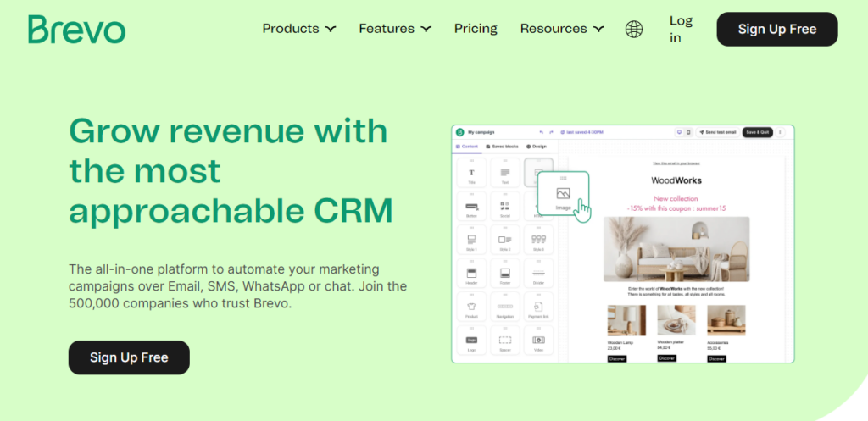The image size is (868, 421).
Task: Select the Footer block icon
Action: tap(505, 274)
